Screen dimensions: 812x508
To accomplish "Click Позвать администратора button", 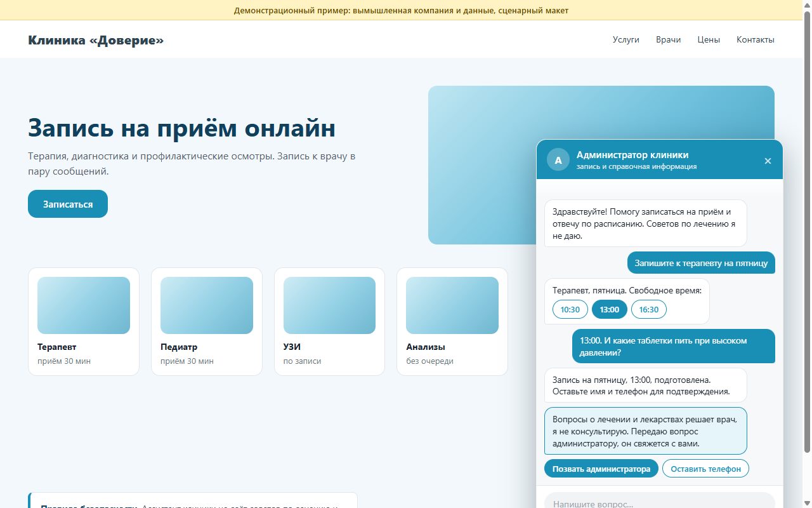I will (601, 469).
